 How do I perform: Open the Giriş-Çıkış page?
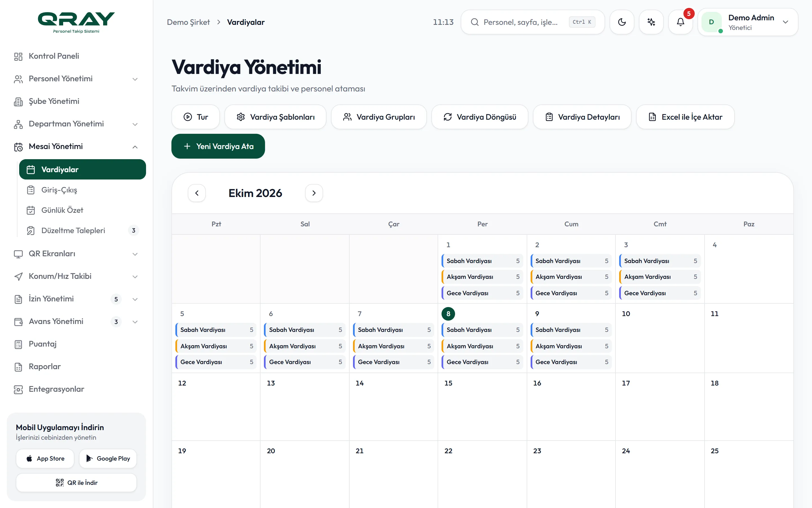pyautogui.click(x=83, y=190)
